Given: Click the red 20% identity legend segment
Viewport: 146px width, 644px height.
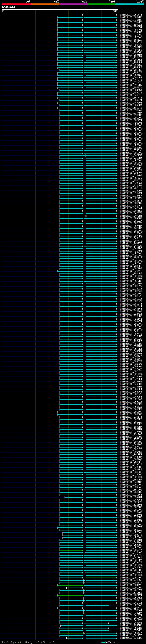Looking at the screenshot, I should pos(16,4).
